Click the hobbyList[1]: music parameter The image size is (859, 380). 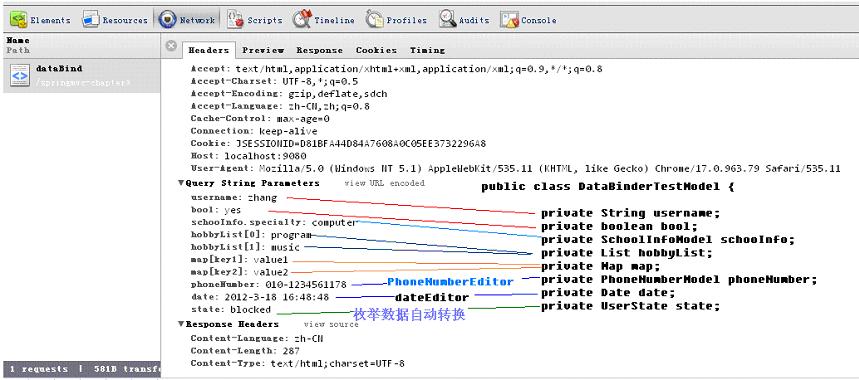tap(245, 247)
